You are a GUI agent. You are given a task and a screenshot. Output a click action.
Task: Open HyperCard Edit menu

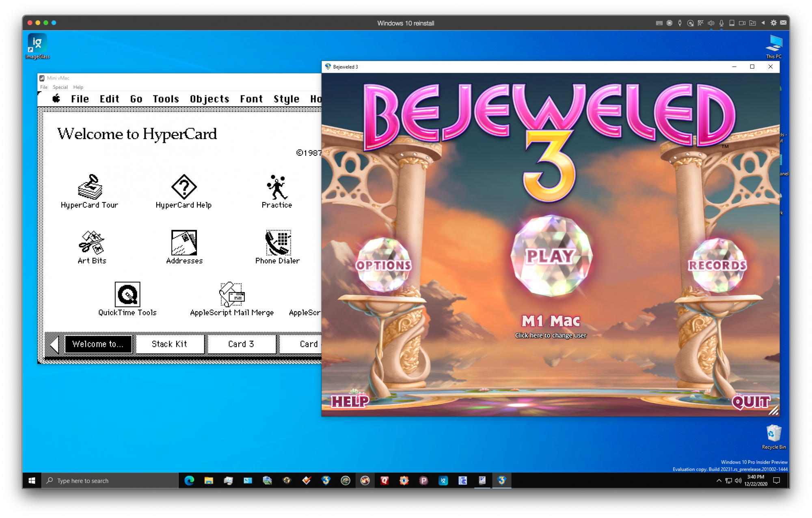[110, 99]
